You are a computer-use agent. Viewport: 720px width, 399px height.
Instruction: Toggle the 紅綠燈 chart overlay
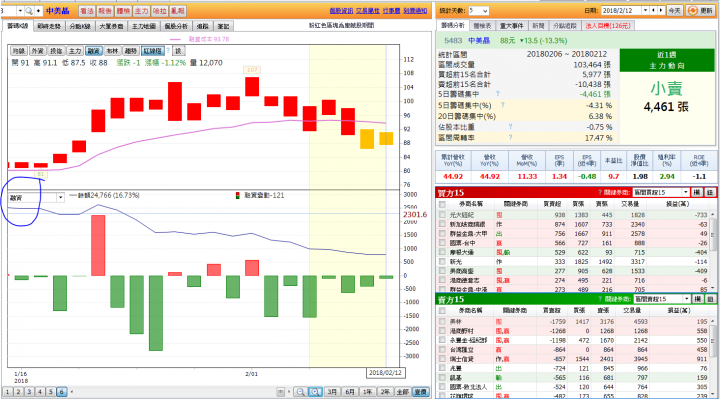(x=153, y=51)
